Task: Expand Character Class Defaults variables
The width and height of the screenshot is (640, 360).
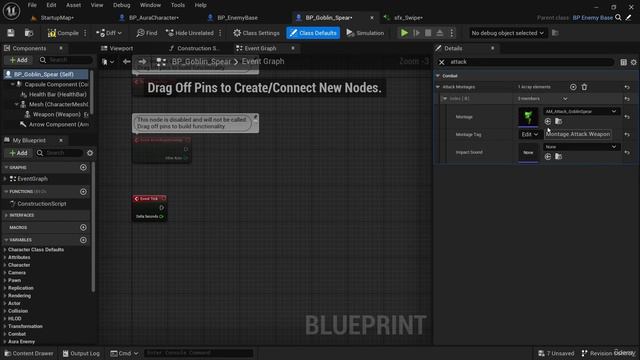Action: coord(5,250)
